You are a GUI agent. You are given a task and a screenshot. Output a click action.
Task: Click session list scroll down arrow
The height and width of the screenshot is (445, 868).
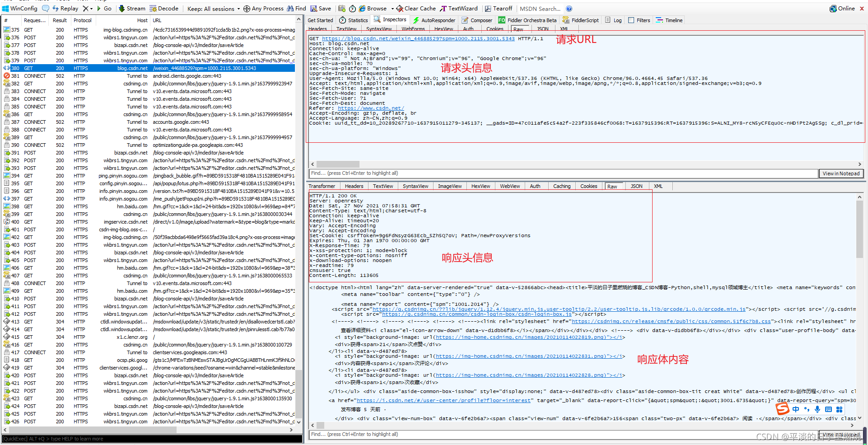299,422
